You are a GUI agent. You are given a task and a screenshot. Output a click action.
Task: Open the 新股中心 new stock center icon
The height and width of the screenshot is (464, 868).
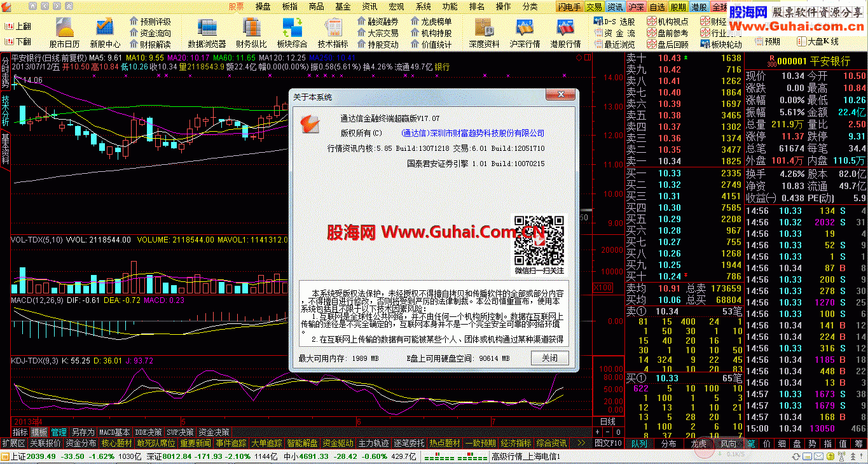(105, 33)
